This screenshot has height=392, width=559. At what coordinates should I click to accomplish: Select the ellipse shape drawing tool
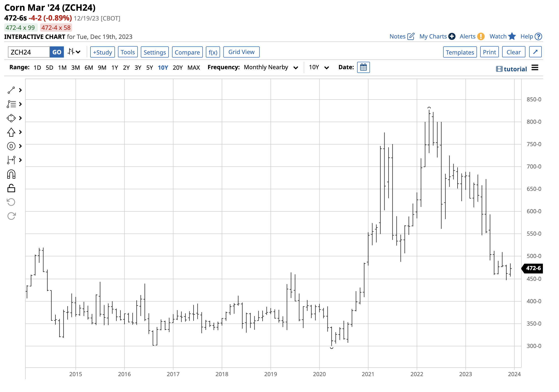tap(11, 118)
